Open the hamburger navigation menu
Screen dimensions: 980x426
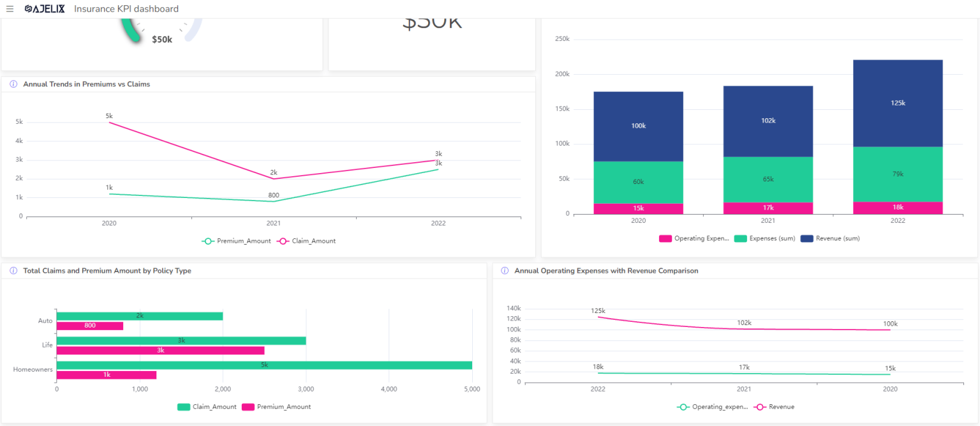10,9
